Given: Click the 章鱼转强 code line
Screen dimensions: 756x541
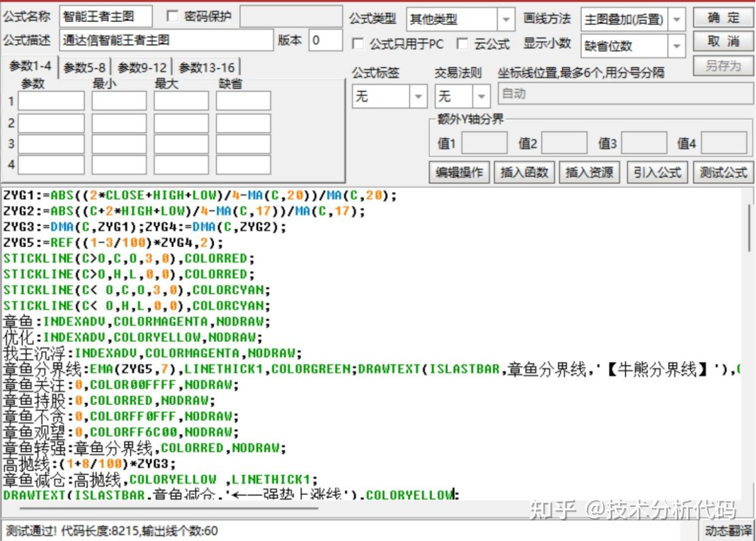Looking at the screenshot, I should click(144, 448).
